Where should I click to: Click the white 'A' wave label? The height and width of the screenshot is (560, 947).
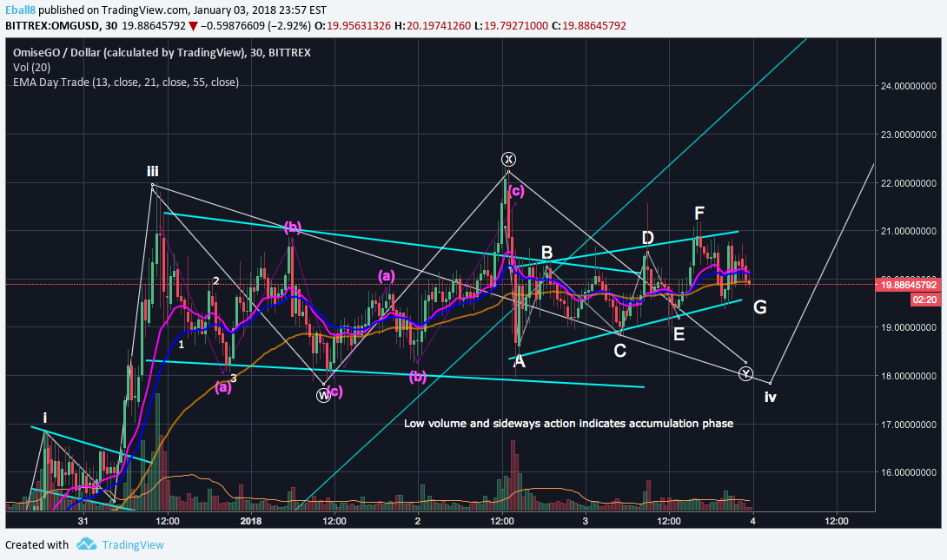pos(519,361)
